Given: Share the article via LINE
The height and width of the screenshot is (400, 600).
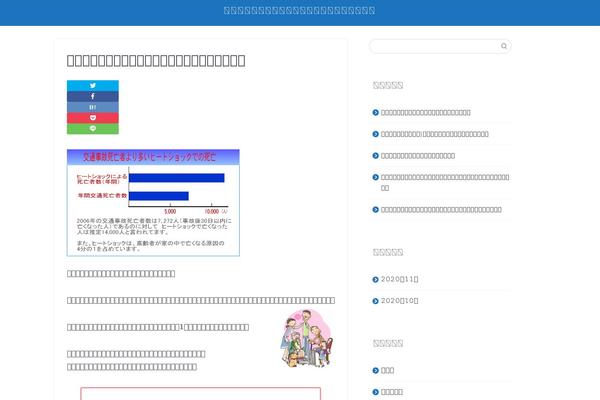Looking at the screenshot, I should (93, 129).
